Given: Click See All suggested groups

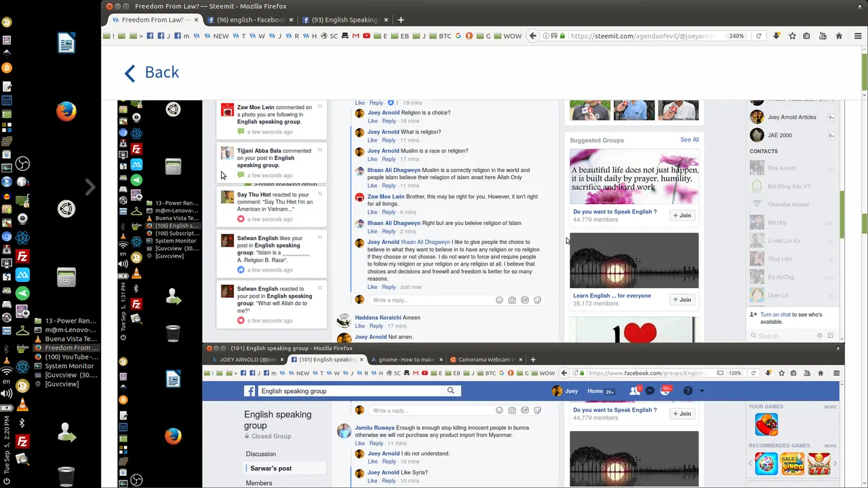Looking at the screenshot, I should [690, 140].
